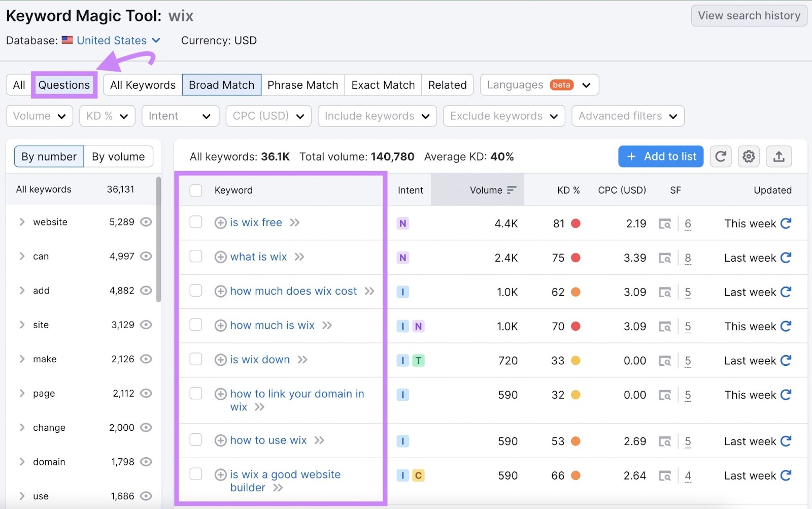Open the table settings gear
812x509 pixels.
749,156
